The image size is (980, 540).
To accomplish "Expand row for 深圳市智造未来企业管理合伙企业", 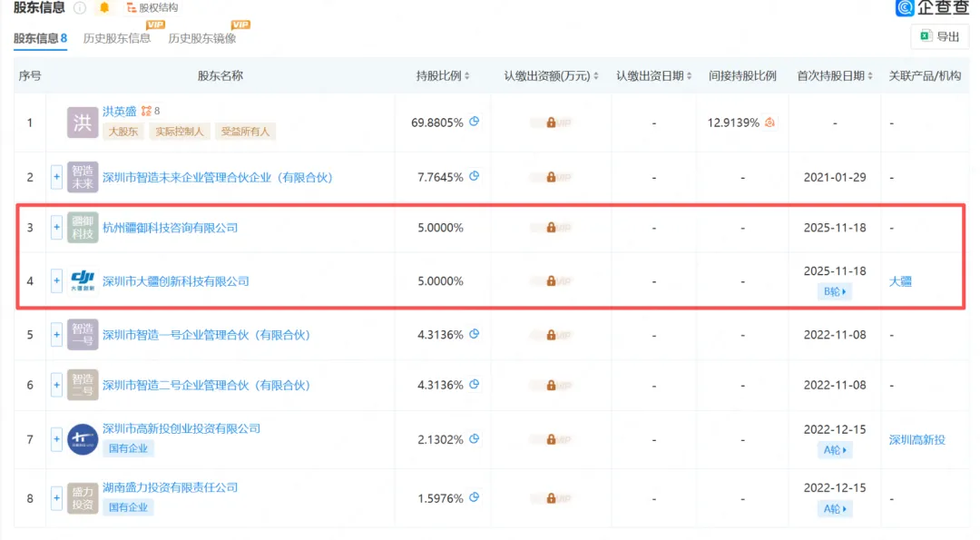I will pyautogui.click(x=56, y=177).
